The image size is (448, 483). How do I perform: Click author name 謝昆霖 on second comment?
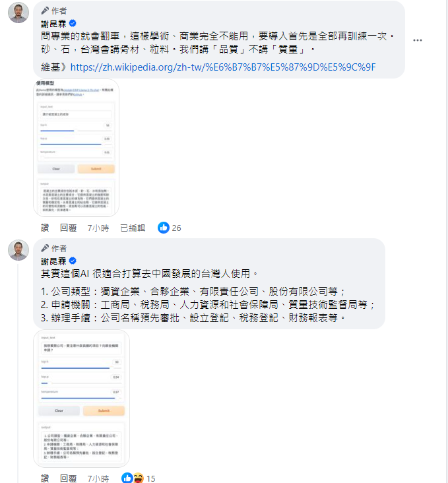(x=53, y=261)
